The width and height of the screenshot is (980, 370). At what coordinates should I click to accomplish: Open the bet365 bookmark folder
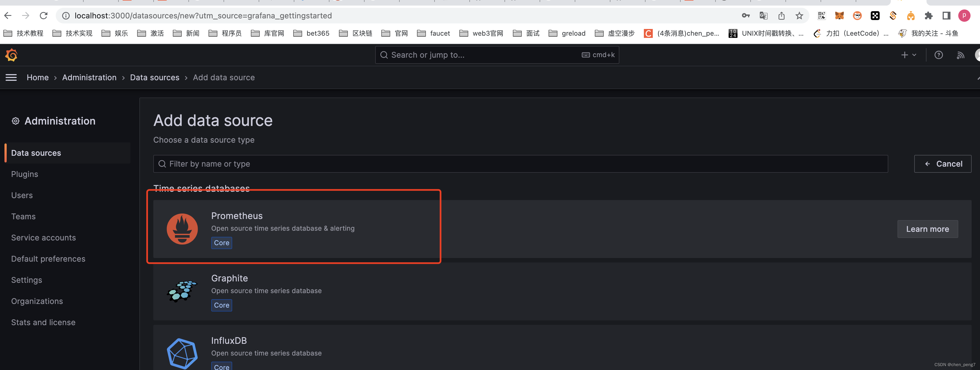coord(311,33)
